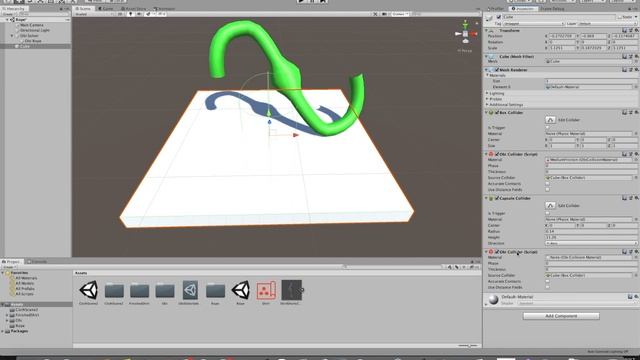
Task: Select the ClothScene1 Unity scene asset
Action: (x=89, y=290)
